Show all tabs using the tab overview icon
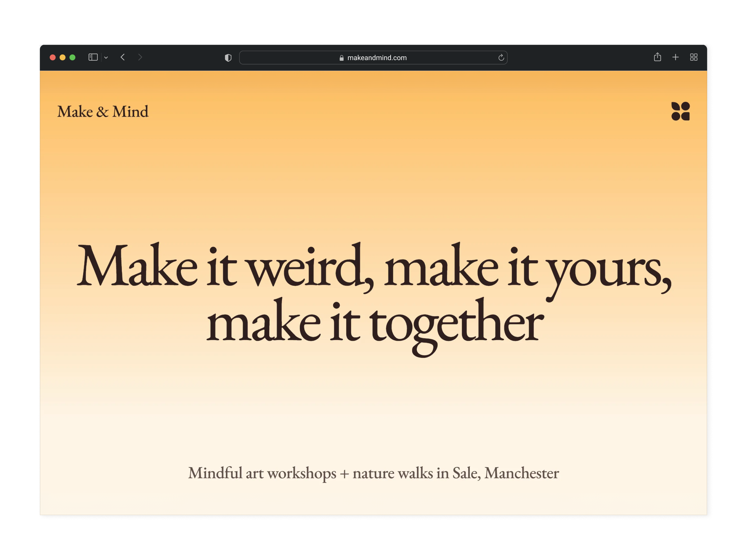Viewport: 747px width, 560px height. [x=694, y=57]
